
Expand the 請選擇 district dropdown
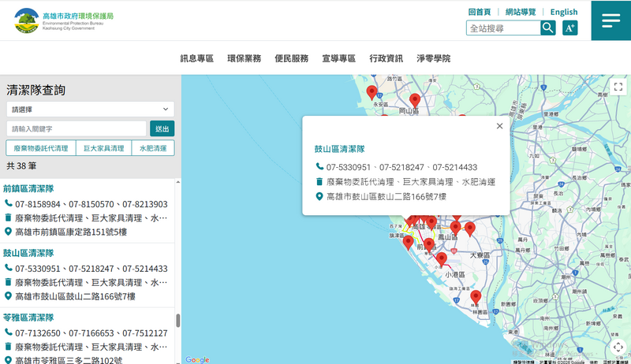point(90,110)
